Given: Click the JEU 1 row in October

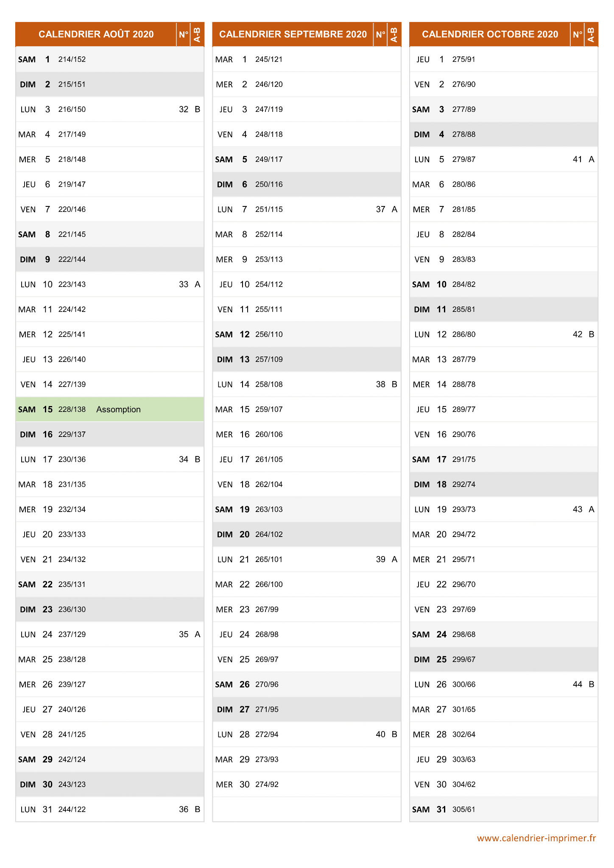Looking at the screenshot, I should (x=504, y=59).
